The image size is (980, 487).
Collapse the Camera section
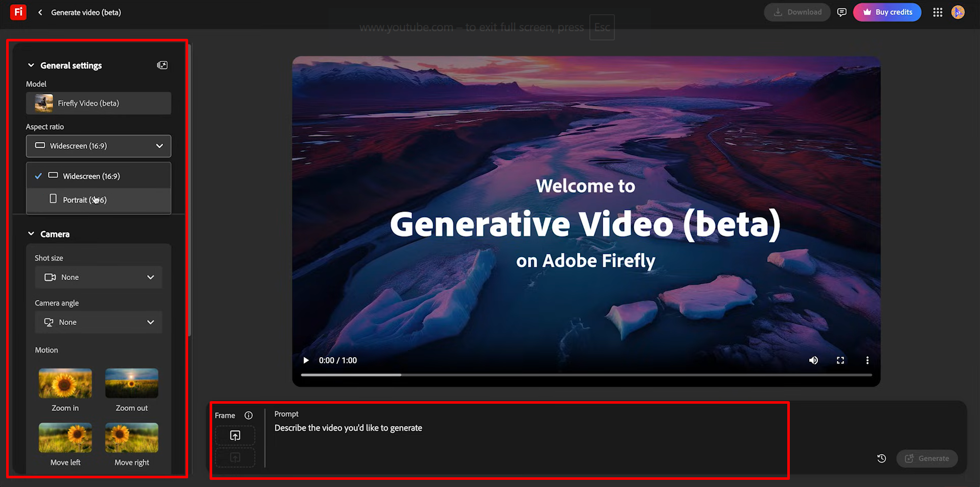pyautogui.click(x=31, y=234)
